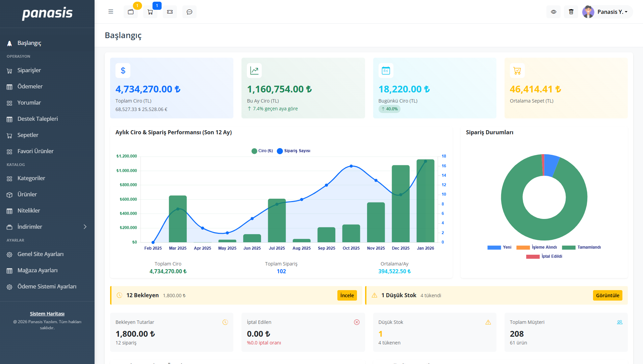Open Genel Site Ayarları page
The image size is (643, 364).
(41, 254)
